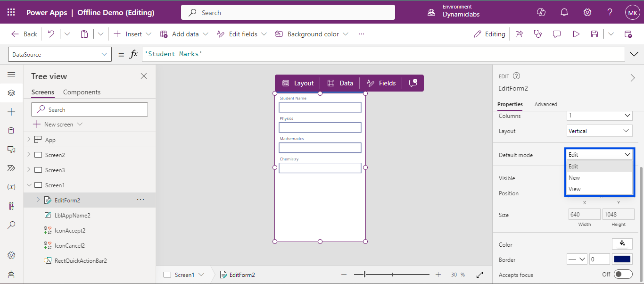This screenshot has width=644, height=284.
Task: Click Fields in the form toolbar
Action: pos(381,83)
